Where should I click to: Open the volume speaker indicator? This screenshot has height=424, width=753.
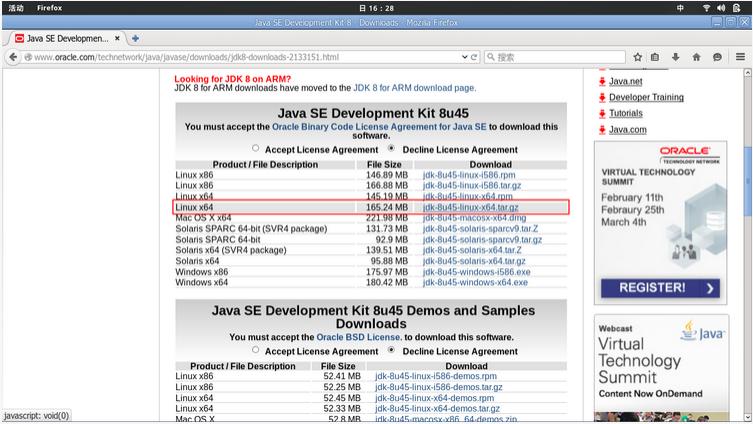(721, 8)
